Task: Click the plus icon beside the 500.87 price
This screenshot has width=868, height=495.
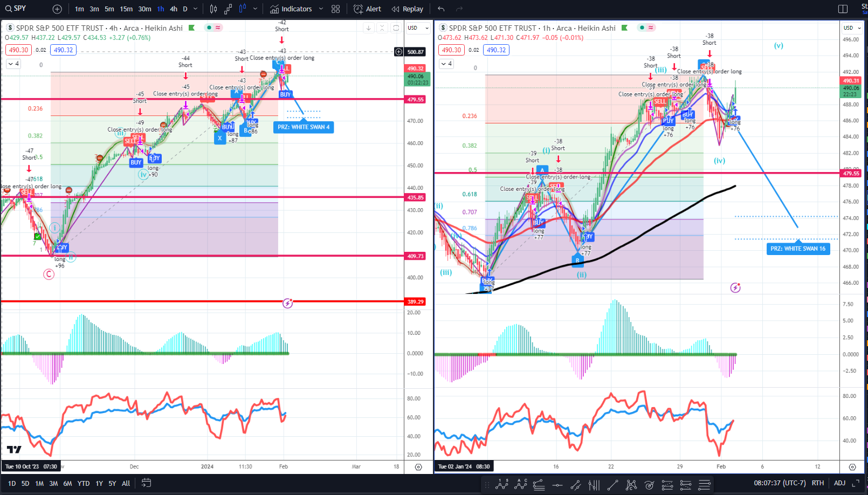Action: coord(398,52)
